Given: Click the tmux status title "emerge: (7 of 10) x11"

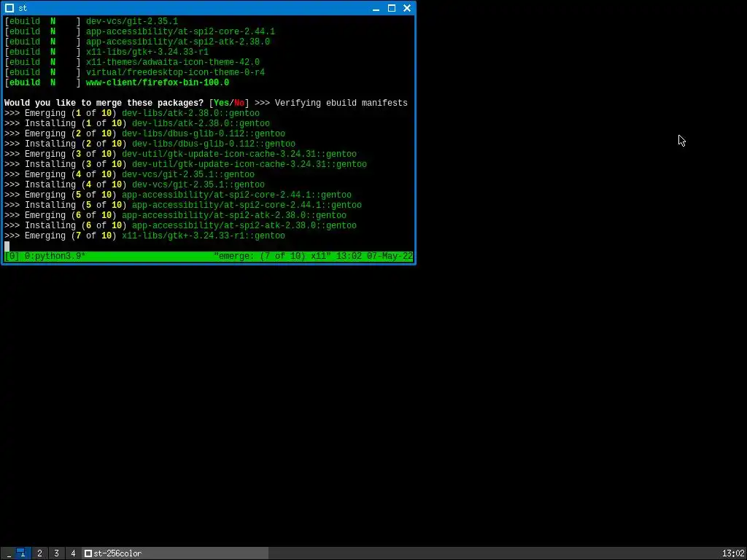Looking at the screenshot, I should tap(272, 256).
